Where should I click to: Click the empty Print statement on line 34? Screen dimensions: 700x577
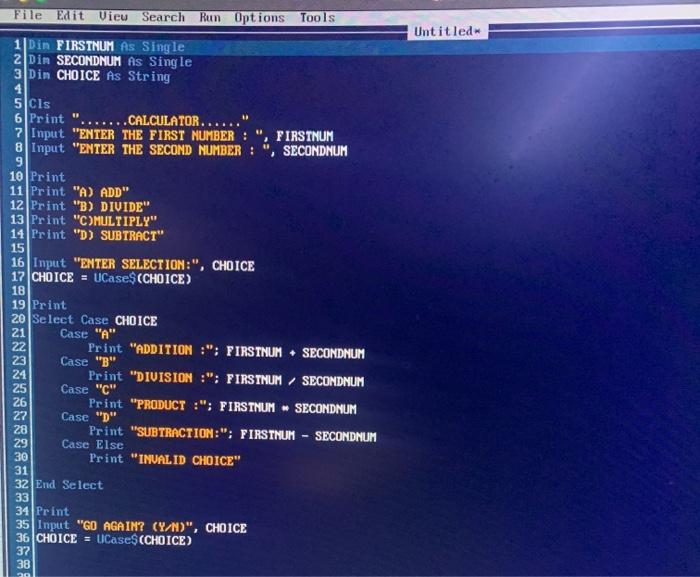coord(53,511)
